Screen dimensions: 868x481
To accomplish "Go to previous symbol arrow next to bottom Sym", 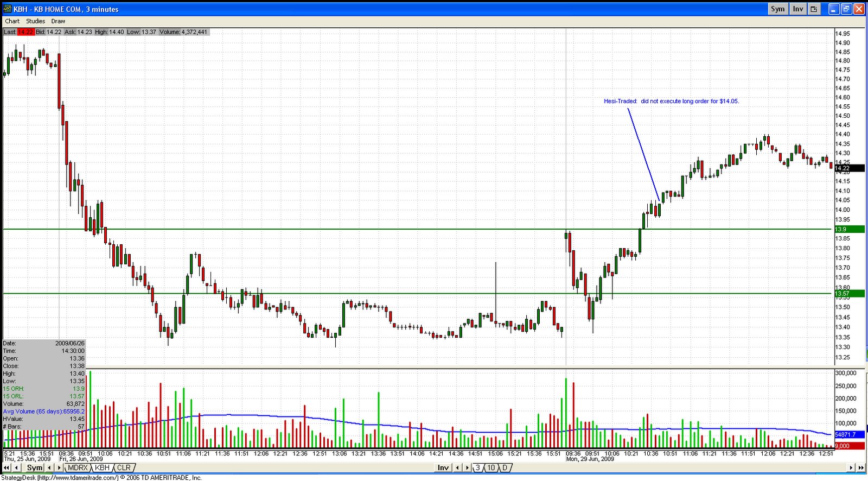I will coord(49,467).
